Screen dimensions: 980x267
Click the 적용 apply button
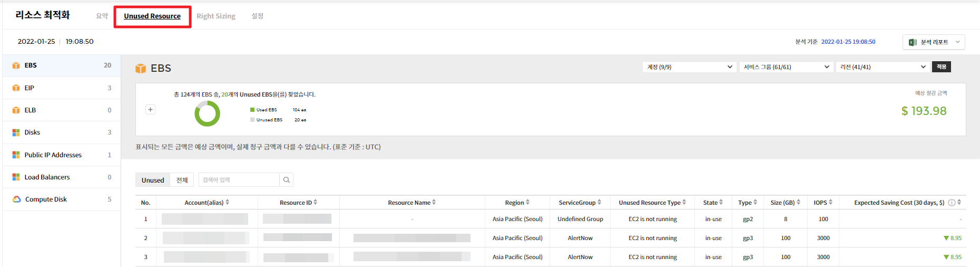click(x=942, y=67)
